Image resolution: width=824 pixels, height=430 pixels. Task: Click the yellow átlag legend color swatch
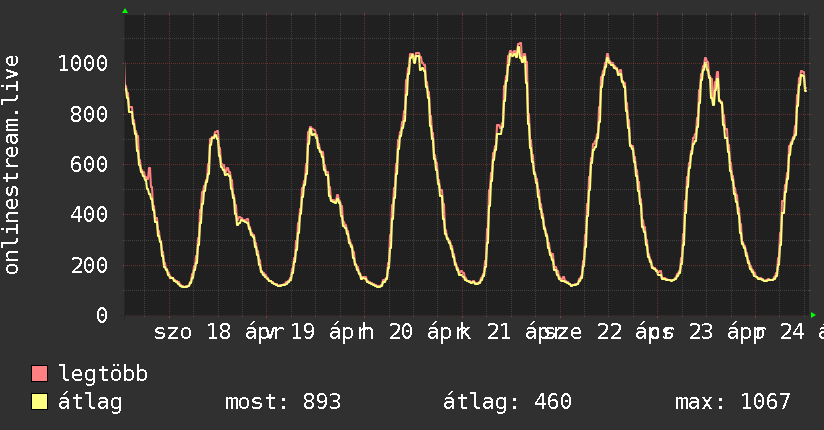coord(40,403)
